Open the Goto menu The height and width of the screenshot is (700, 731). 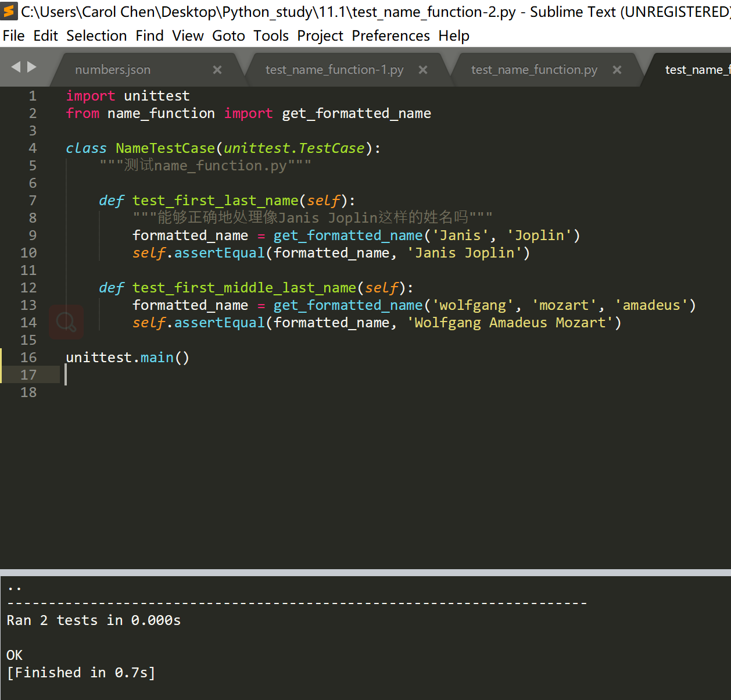click(x=229, y=36)
